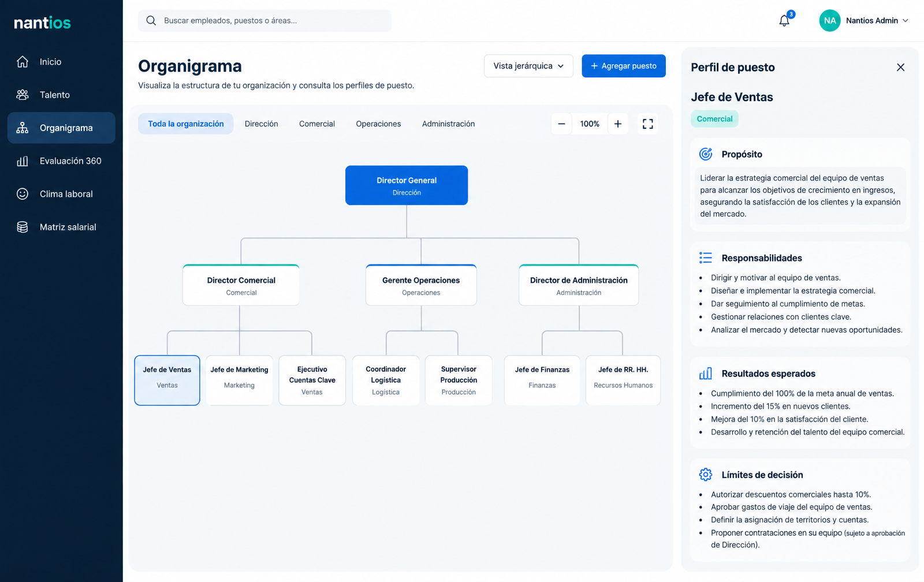Click the NA user avatar

coord(830,21)
